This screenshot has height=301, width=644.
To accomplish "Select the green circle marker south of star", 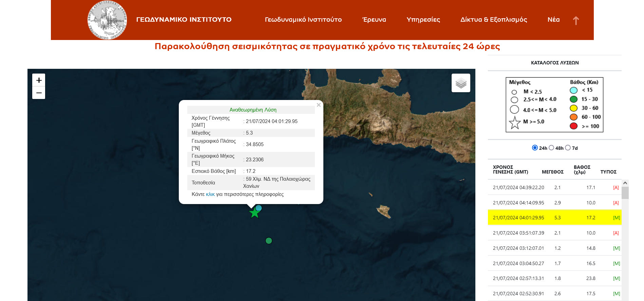I will point(269,241).
